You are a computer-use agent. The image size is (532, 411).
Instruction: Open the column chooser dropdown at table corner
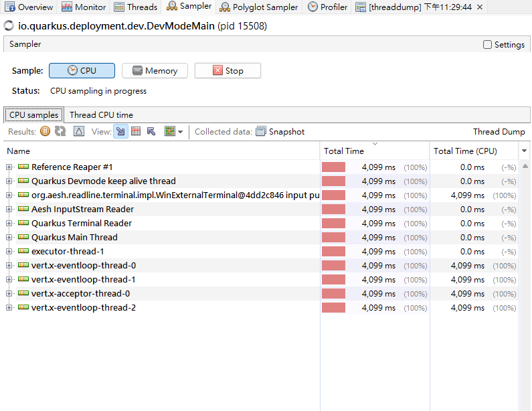coord(524,151)
